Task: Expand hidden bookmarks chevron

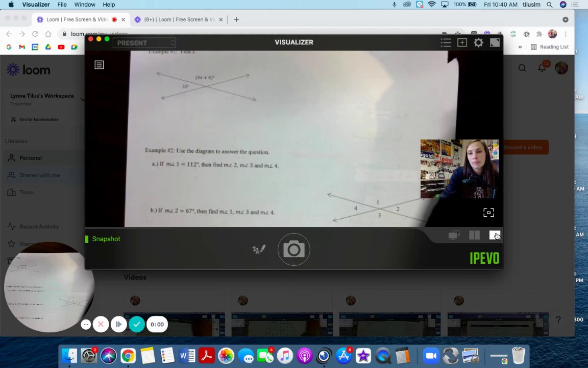Action: 520,47
